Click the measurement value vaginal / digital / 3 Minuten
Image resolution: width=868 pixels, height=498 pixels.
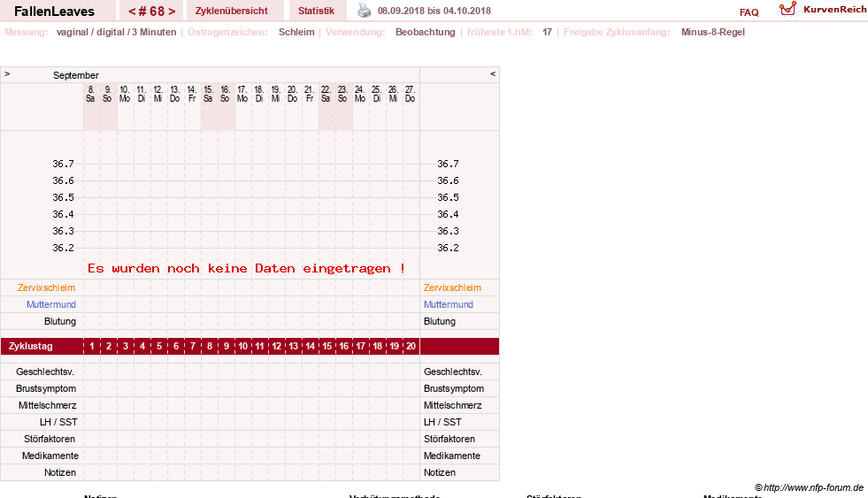tap(116, 32)
